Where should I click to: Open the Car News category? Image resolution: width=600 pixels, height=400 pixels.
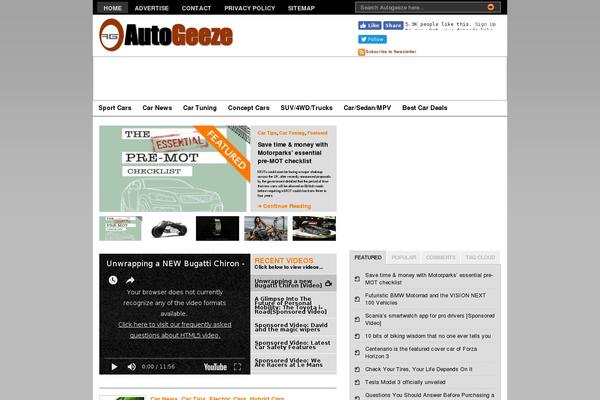157,108
